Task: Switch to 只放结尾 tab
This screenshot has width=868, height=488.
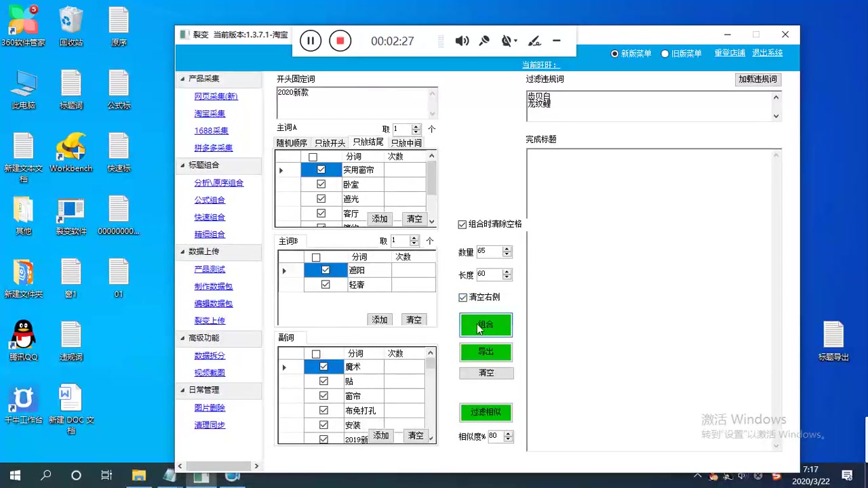Action: pyautogui.click(x=368, y=142)
